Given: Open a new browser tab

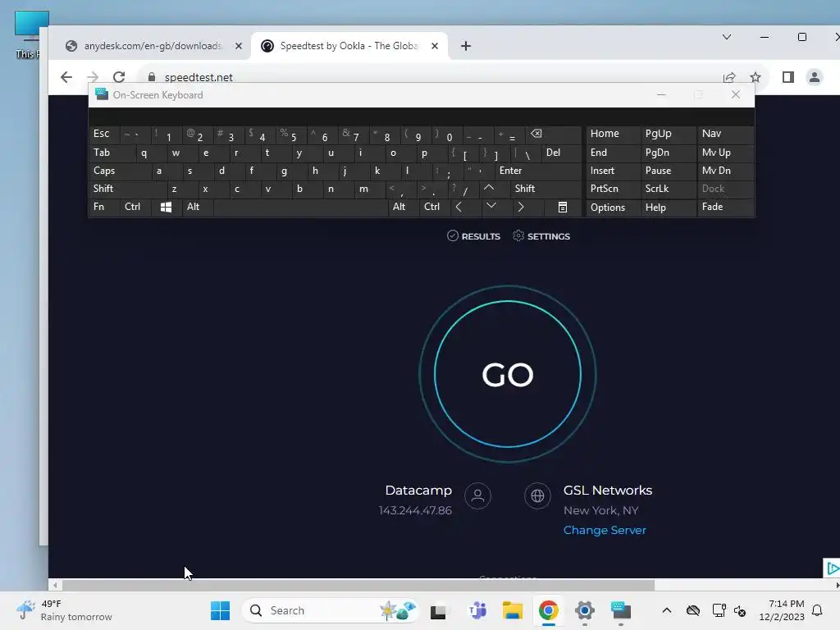Looking at the screenshot, I should pos(466,46).
